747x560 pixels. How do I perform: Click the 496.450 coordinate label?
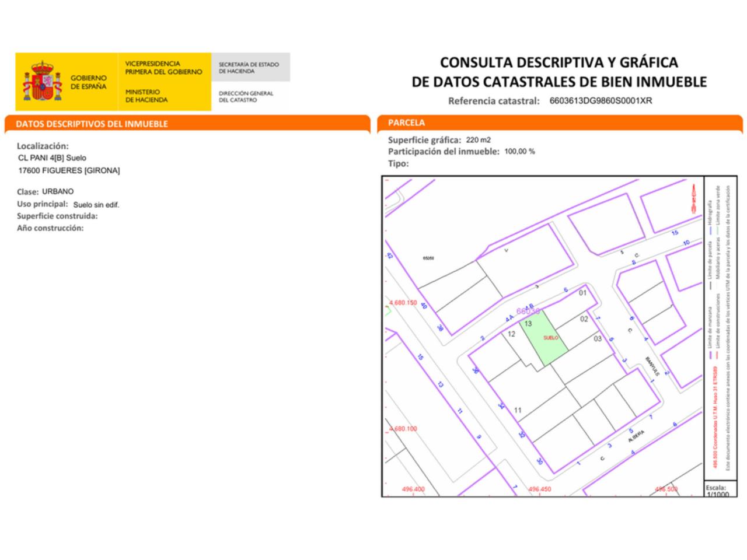[x=540, y=489]
